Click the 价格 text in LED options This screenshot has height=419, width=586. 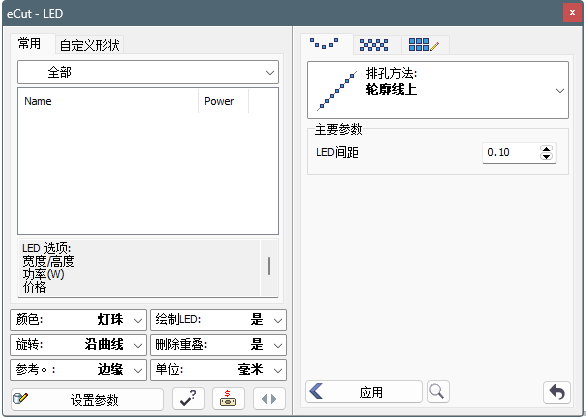pyautogui.click(x=34, y=287)
